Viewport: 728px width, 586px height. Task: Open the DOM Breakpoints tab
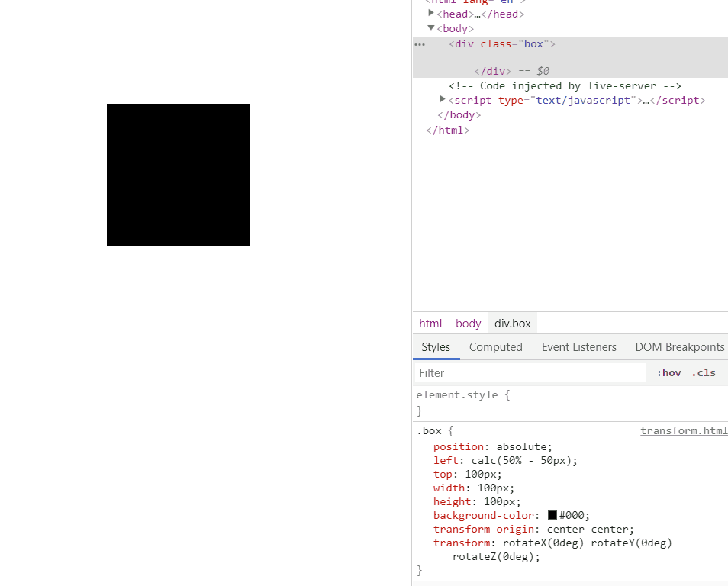point(680,347)
